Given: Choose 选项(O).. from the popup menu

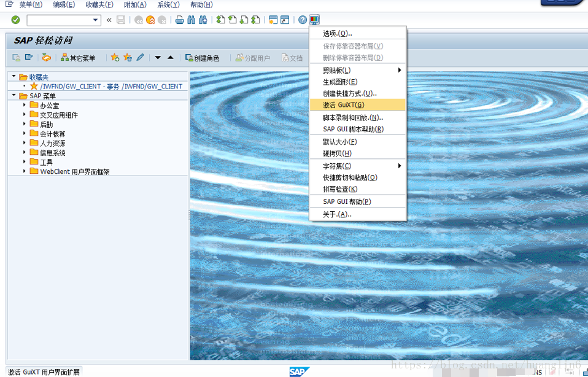Looking at the screenshot, I should tap(358, 33).
